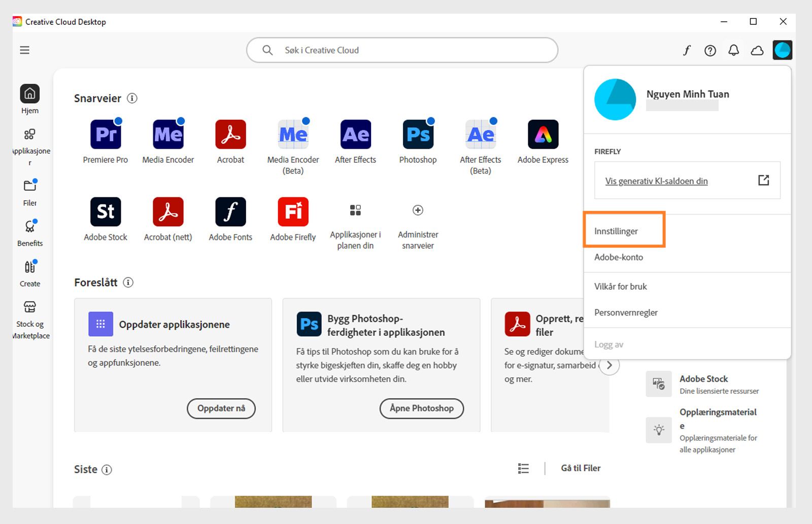Click the cloud storage icon
This screenshot has width=812, height=524.
pyautogui.click(x=757, y=50)
